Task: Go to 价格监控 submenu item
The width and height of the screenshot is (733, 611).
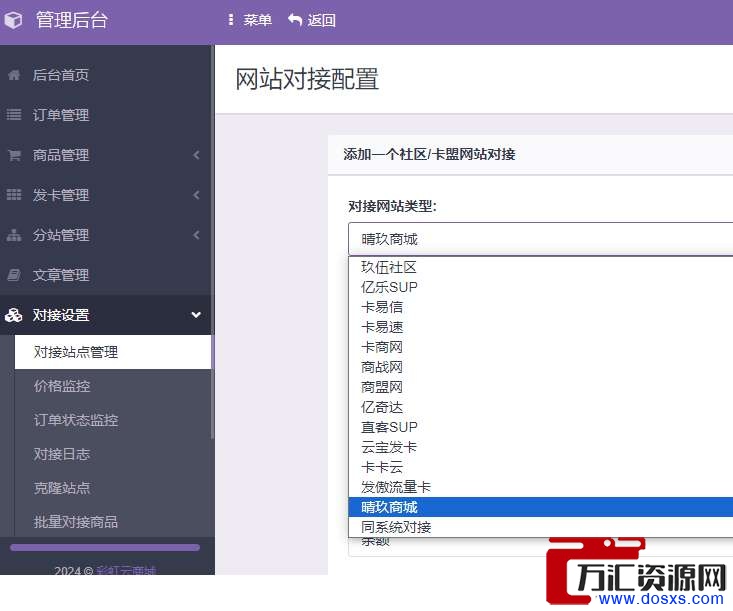Action: click(x=62, y=386)
